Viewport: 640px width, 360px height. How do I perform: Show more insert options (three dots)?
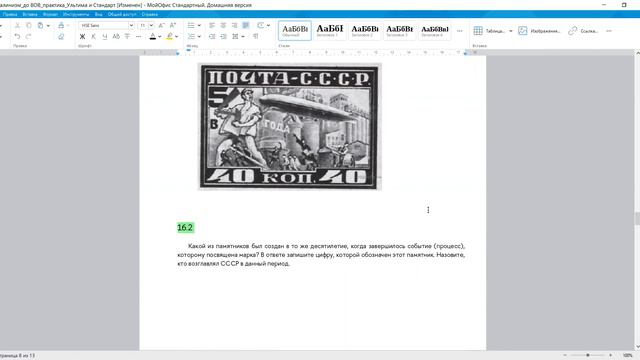coord(609,31)
